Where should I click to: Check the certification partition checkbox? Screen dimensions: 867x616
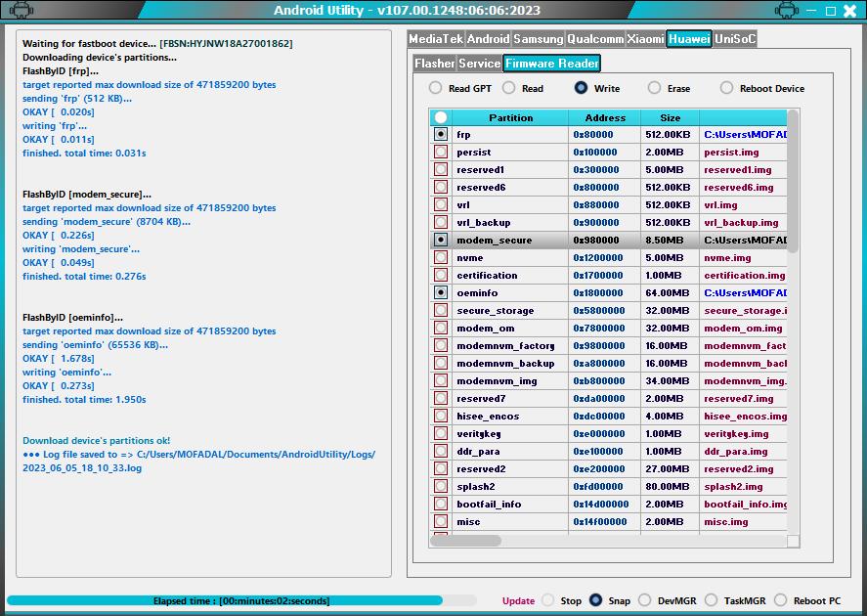click(441, 276)
